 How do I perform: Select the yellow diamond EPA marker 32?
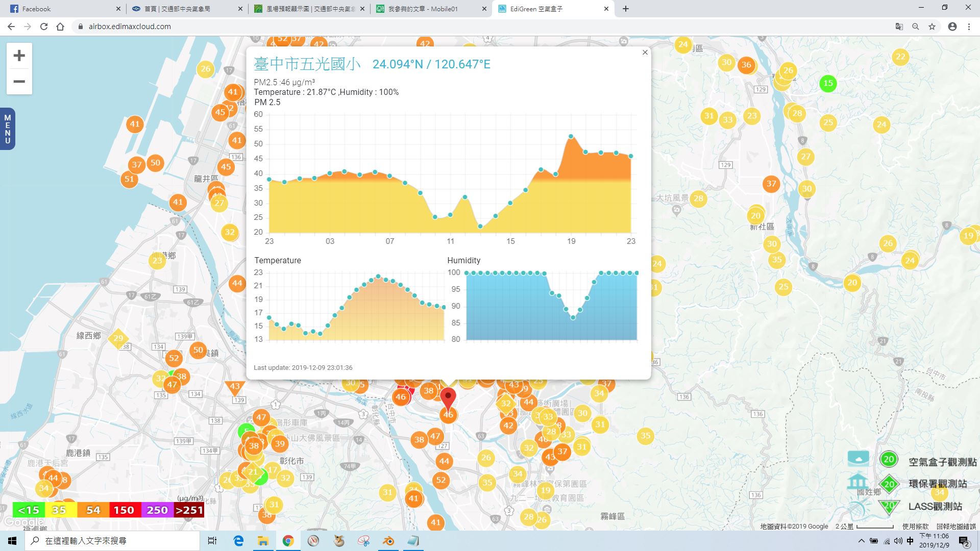[506, 404]
